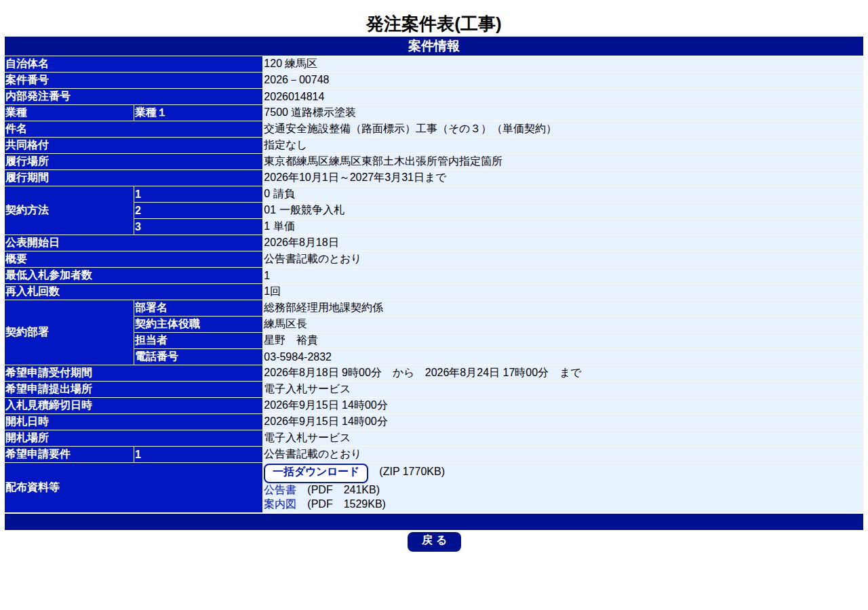Click the 一括ダウンロード button
868x610 pixels.
click(316, 473)
